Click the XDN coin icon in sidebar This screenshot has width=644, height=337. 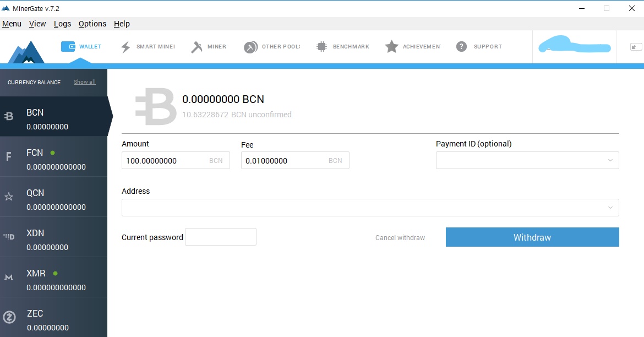[9, 237]
